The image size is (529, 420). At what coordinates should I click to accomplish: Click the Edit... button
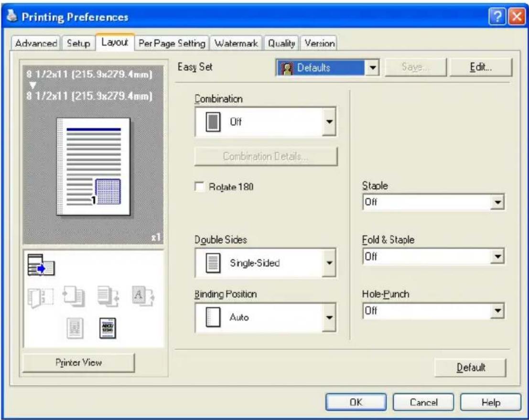click(481, 67)
